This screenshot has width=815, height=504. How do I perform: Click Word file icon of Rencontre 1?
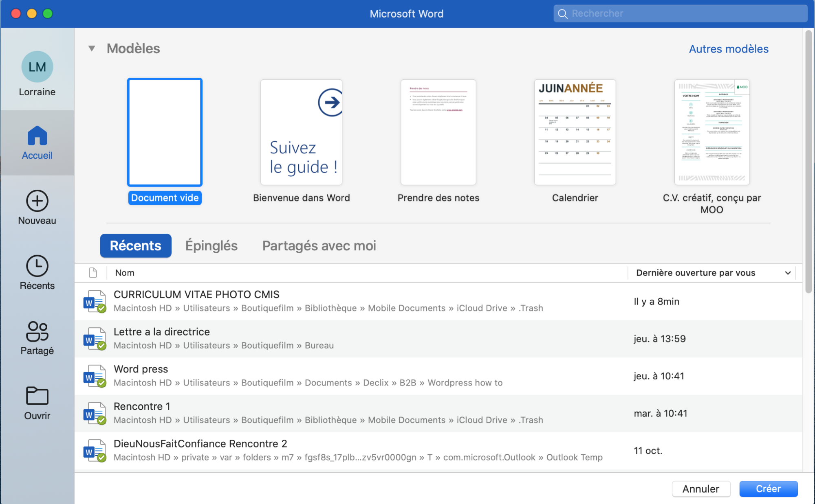pyautogui.click(x=95, y=414)
